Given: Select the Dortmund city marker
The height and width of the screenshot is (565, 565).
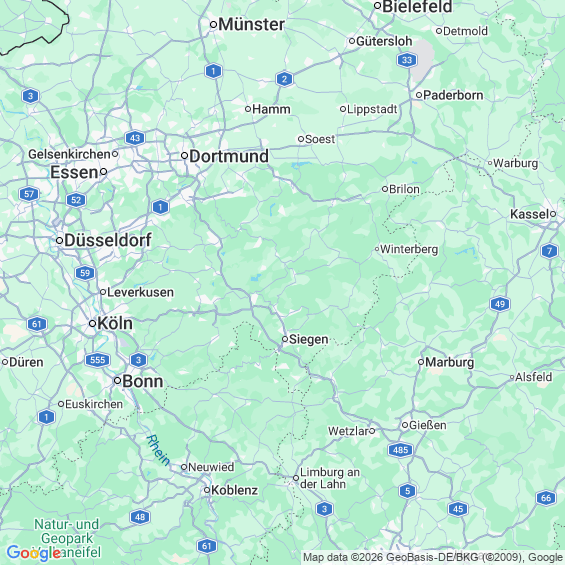Looking at the screenshot, I should (x=184, y=156).
